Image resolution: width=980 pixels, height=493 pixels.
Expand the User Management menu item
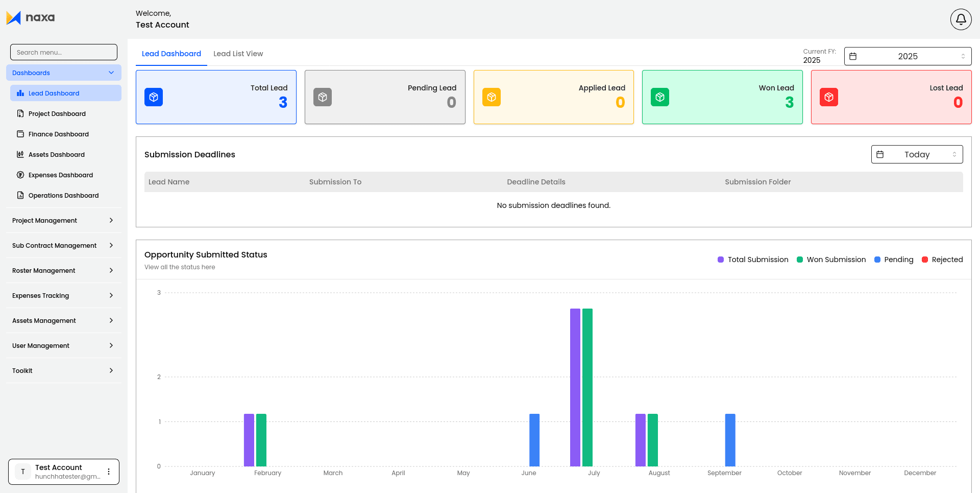coord(63,345)
